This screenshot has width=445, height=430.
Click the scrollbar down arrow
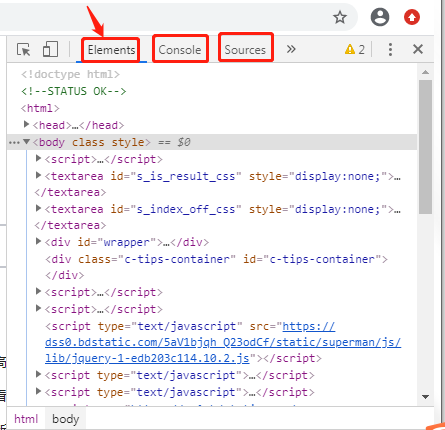(x=425, y=397)
